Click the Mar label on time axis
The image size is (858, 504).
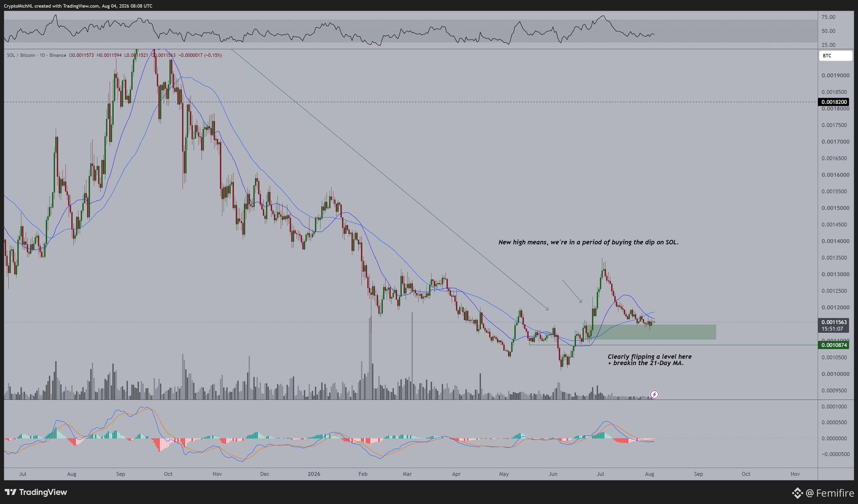(407, 474)
